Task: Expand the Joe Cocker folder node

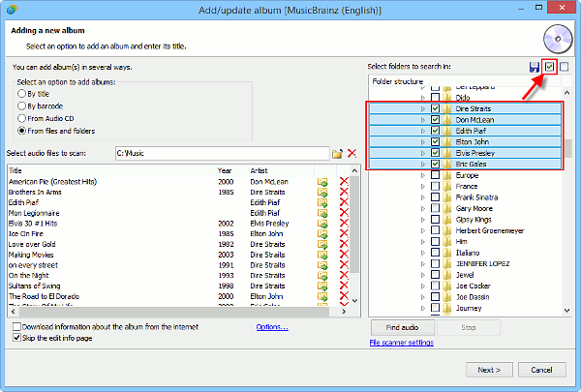Action: click(x=423, y=286)
